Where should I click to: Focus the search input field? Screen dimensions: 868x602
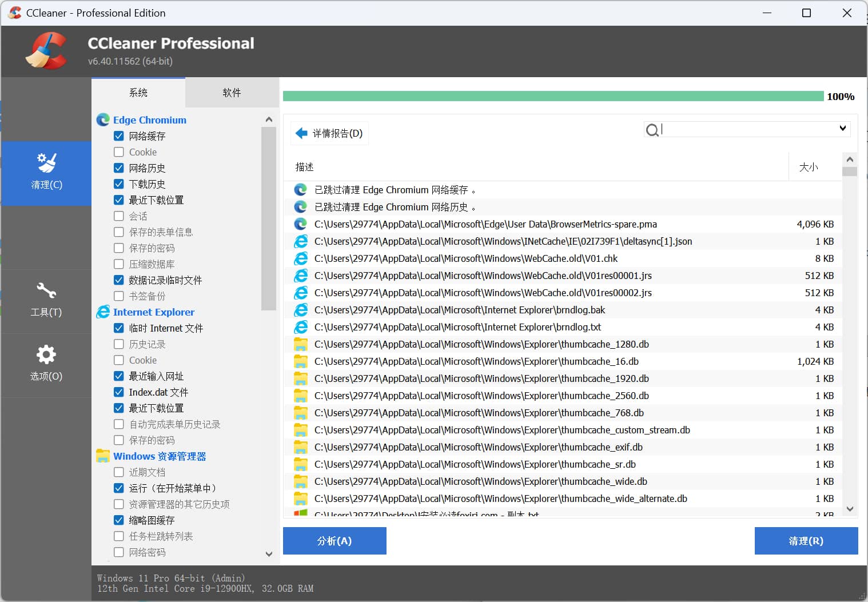748,129
